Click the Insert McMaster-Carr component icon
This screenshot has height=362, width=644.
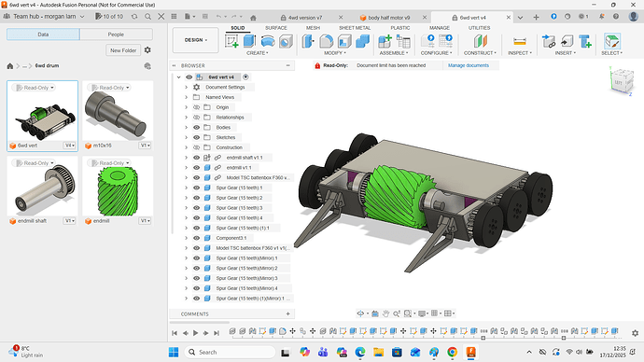click(x=585, y=41)
